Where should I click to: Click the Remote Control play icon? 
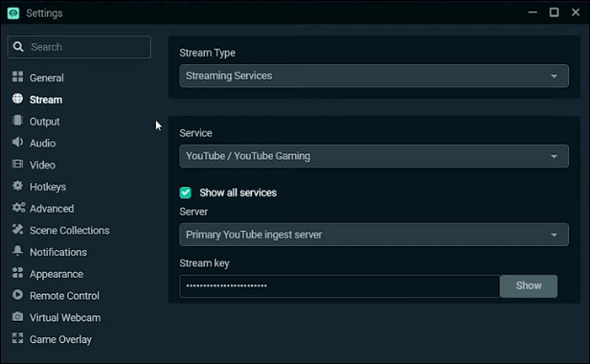point(18,296)
